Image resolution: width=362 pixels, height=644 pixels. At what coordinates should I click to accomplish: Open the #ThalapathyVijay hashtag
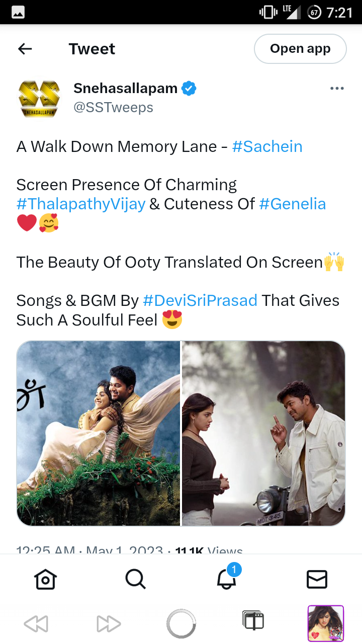pyautogui.click(x=81, y=204)
